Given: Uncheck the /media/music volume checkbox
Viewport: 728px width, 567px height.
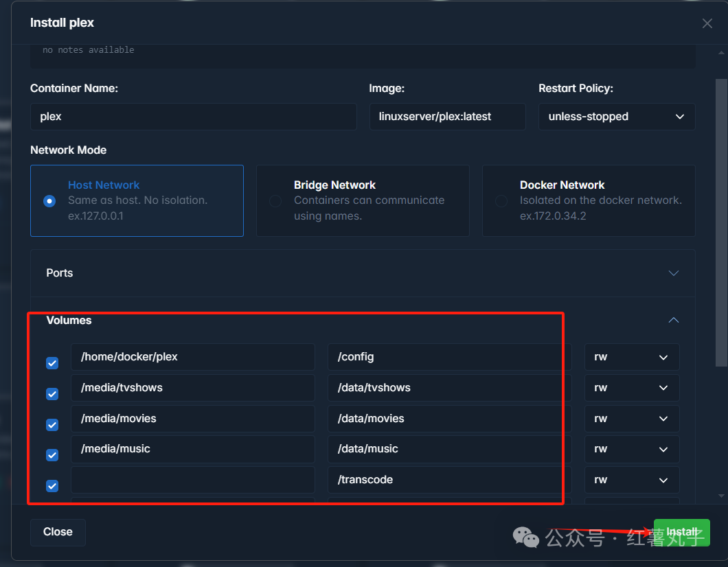Looking at the screenshot, I should click(52, 454).
